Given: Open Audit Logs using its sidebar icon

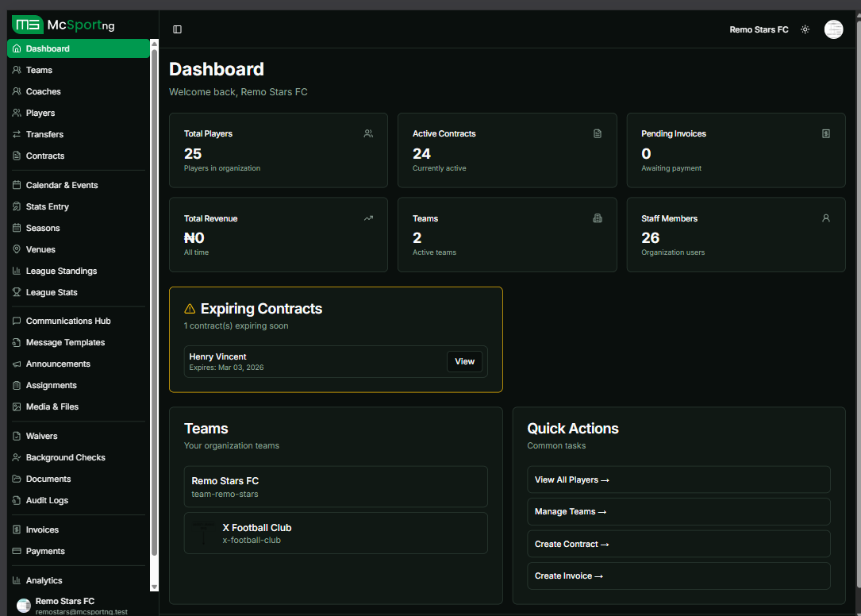Looking at the screenshot, I should (x=16, y=500).
